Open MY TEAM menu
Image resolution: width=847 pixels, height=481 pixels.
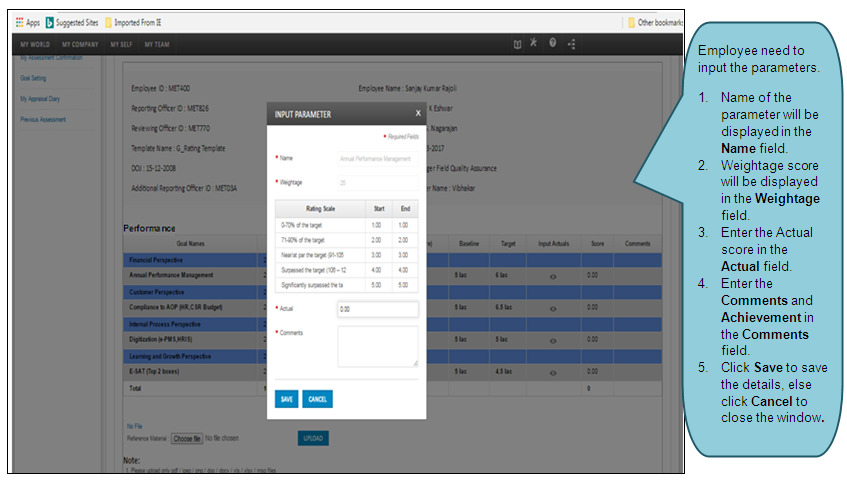point(157,44)
